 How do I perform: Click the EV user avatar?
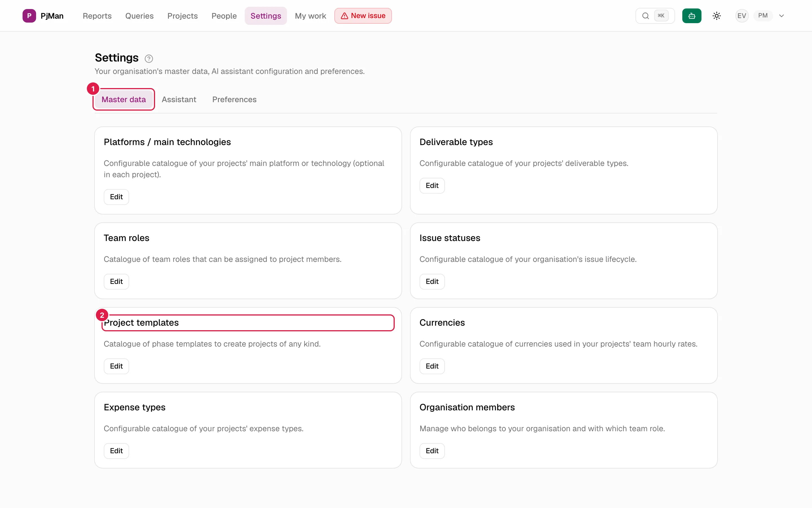[x=742, y=16]
